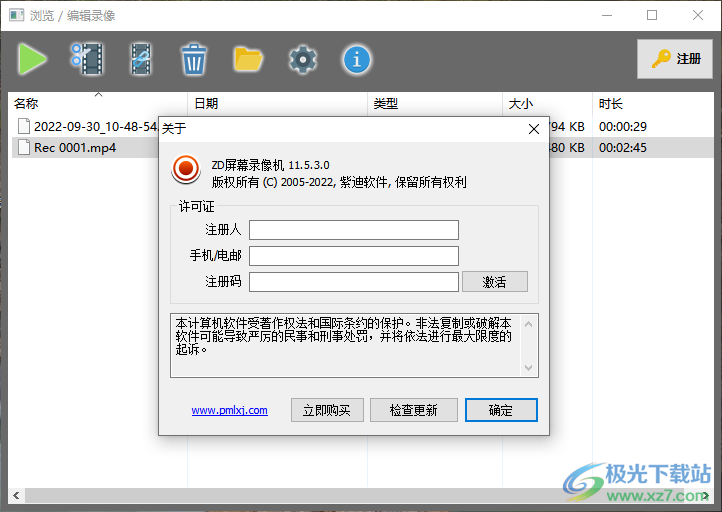This screenshot has width=722, height=512.
Task: Close the 关于 dialog with X
Action: 534,129
